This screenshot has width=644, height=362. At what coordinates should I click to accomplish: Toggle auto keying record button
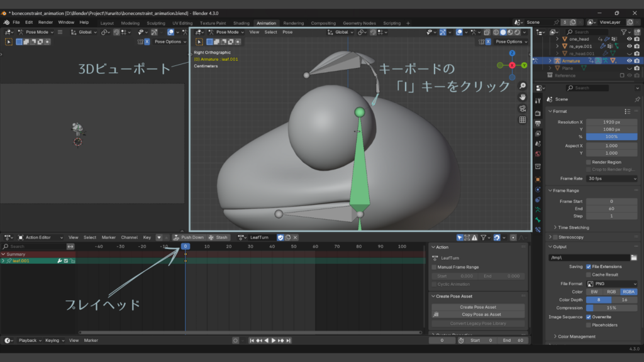click(235, 340)
